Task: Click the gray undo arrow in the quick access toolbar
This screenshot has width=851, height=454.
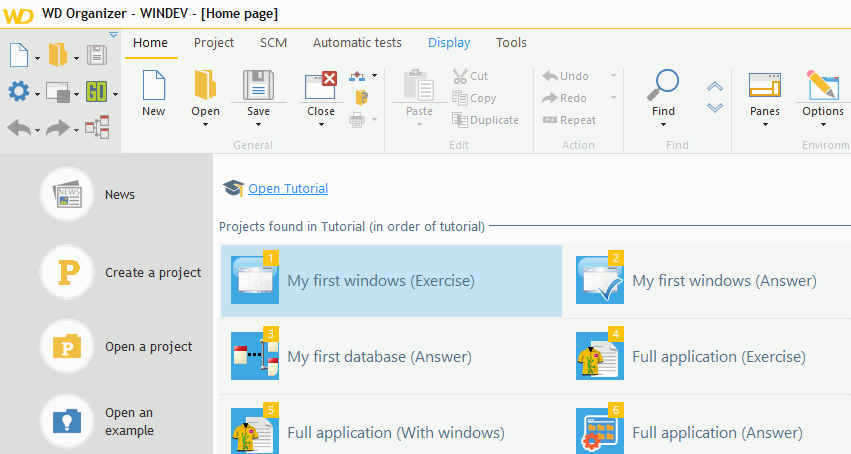Action: [x=19, y=129]
